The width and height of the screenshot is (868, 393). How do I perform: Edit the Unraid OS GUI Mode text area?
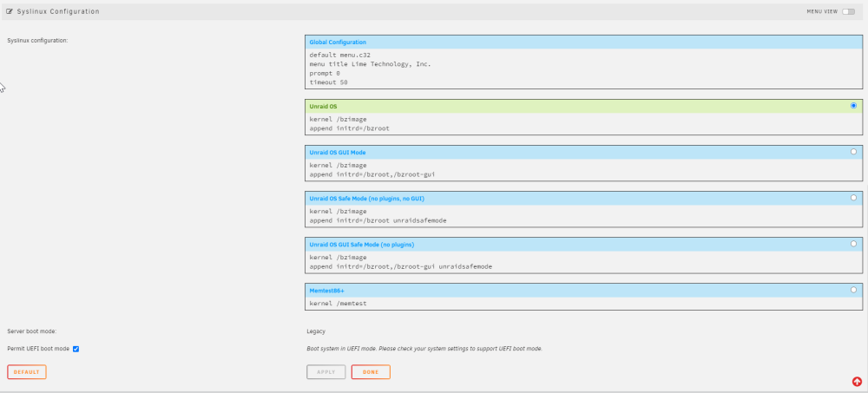(x=583, y=170)
